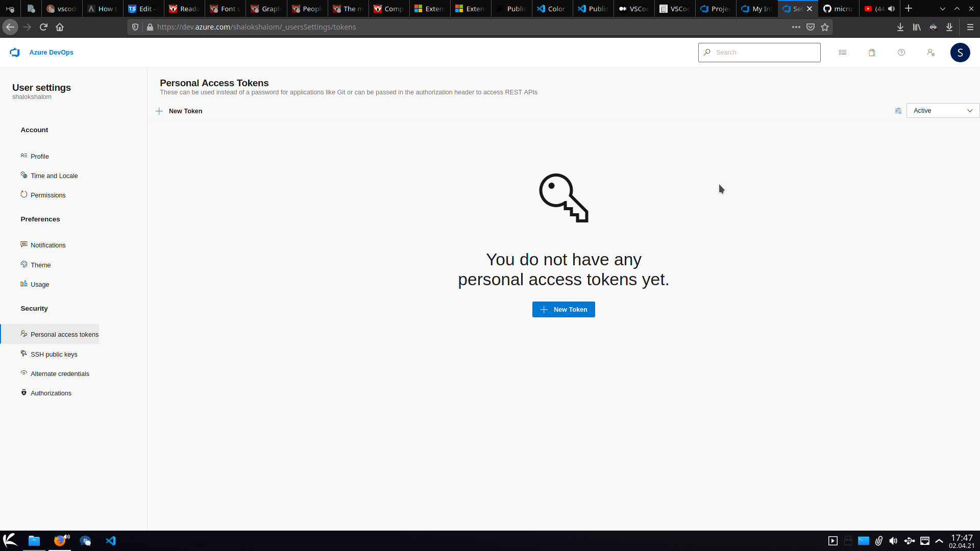
Task: Open the Azure DevOps marketplace shopping bag icon
Action: coord(872,53)
